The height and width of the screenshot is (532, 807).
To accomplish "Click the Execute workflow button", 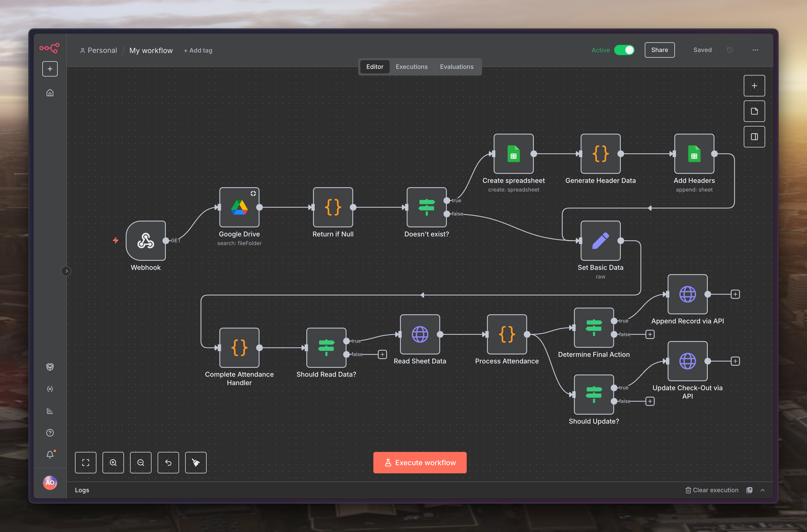I will pos(420,462).
